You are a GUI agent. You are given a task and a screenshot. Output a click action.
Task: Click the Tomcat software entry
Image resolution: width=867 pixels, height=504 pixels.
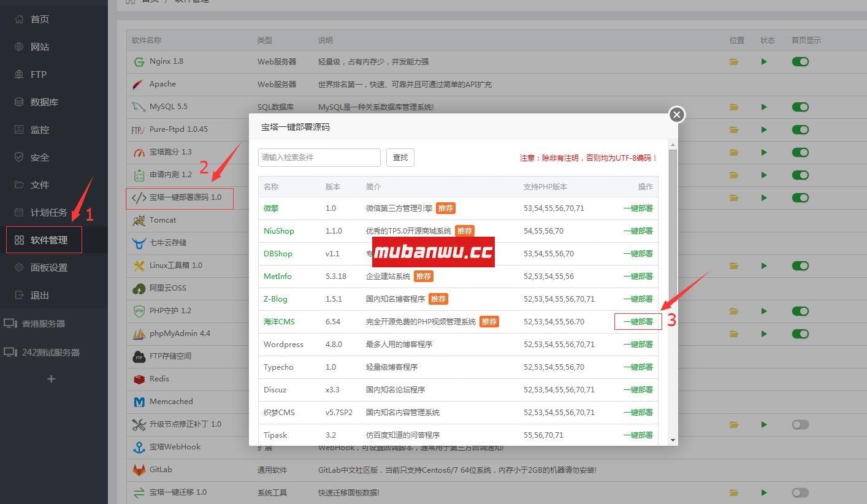(x=162, y=220)
